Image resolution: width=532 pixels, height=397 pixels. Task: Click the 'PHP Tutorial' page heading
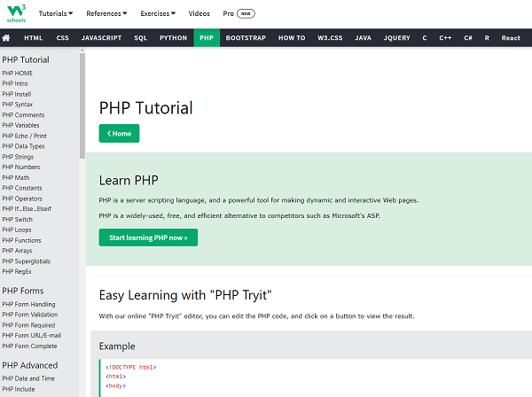click(146, 108)
